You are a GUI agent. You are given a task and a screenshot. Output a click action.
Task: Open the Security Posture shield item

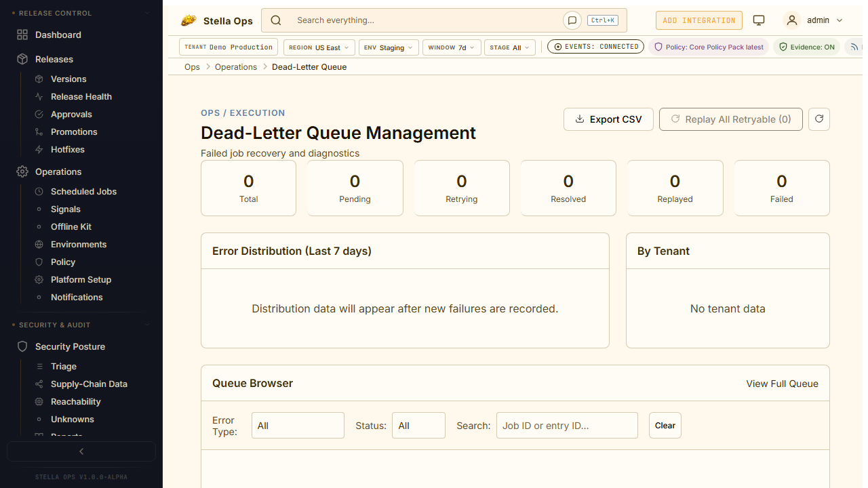[x=70, y=346]
